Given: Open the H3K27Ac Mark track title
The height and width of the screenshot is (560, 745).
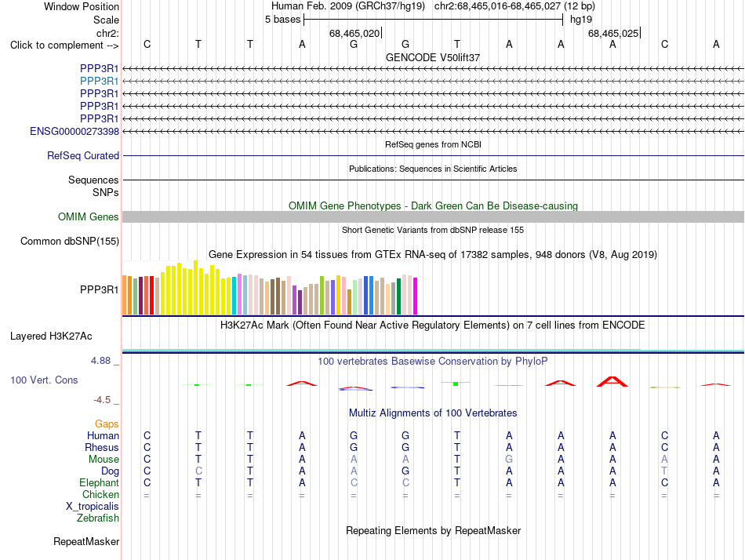Looking at the screenshot, I should [433, 325].
